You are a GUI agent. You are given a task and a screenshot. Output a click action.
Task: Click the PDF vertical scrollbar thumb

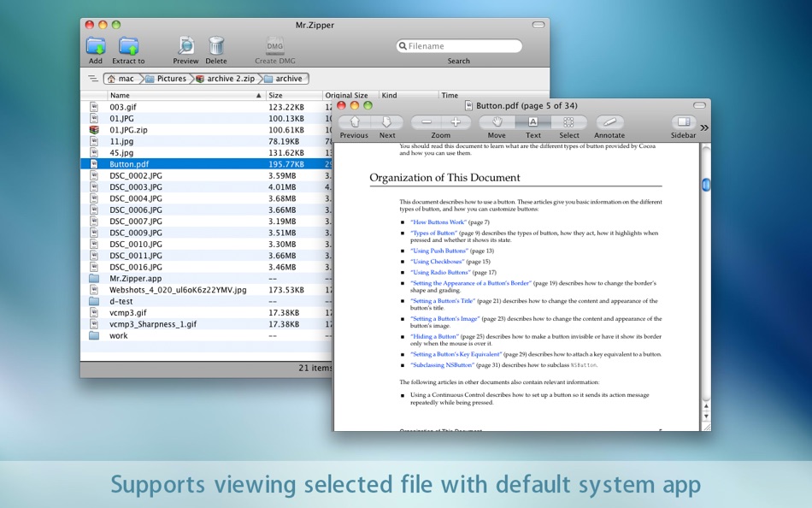[x=706, y=185]
